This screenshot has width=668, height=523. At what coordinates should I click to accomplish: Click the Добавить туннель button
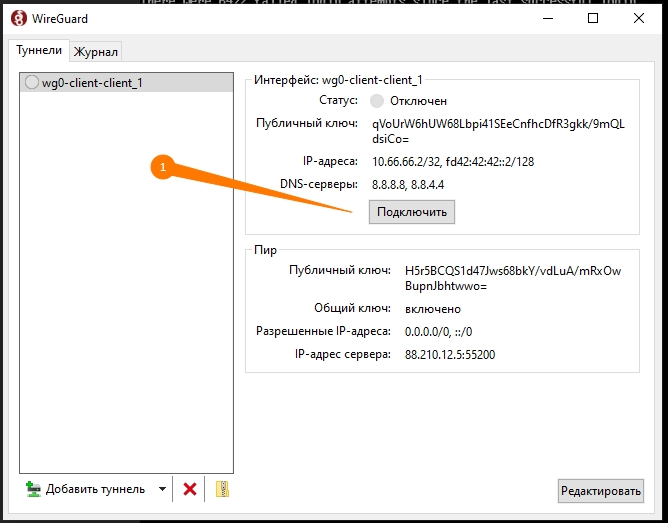click(x=85, y=489)
